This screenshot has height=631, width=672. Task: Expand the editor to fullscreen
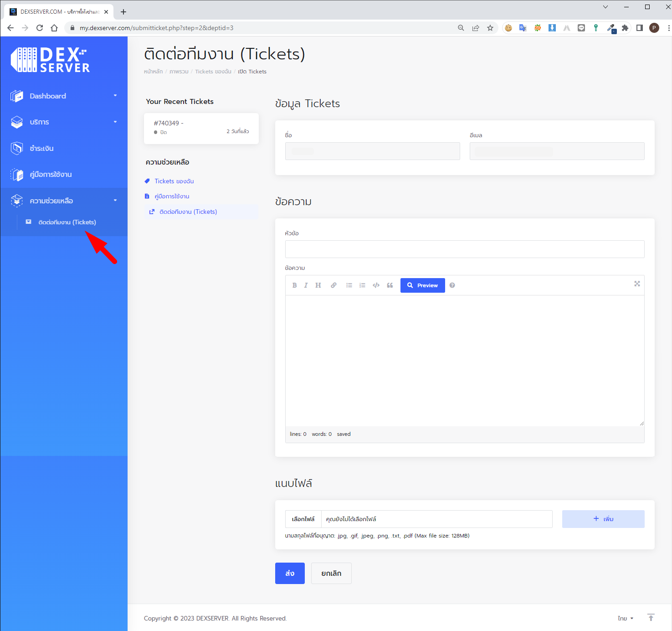pos(637,284)
